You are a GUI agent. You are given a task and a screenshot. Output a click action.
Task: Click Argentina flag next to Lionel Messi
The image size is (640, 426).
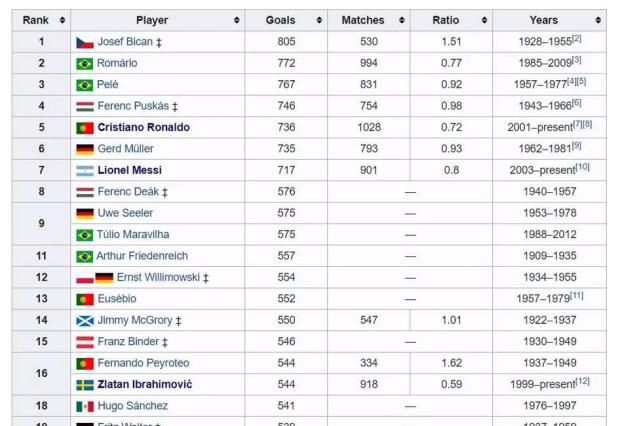[85, 171]
